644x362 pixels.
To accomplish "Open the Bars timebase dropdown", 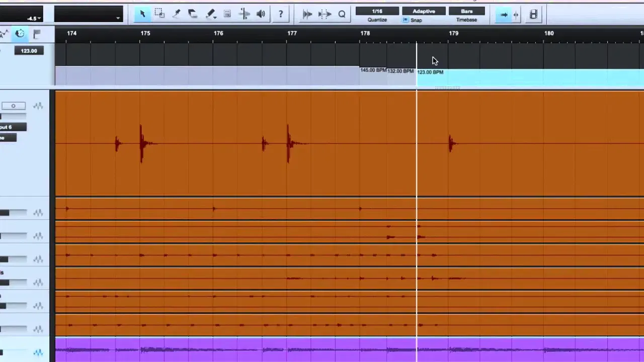I will click(x=466, y=11).
